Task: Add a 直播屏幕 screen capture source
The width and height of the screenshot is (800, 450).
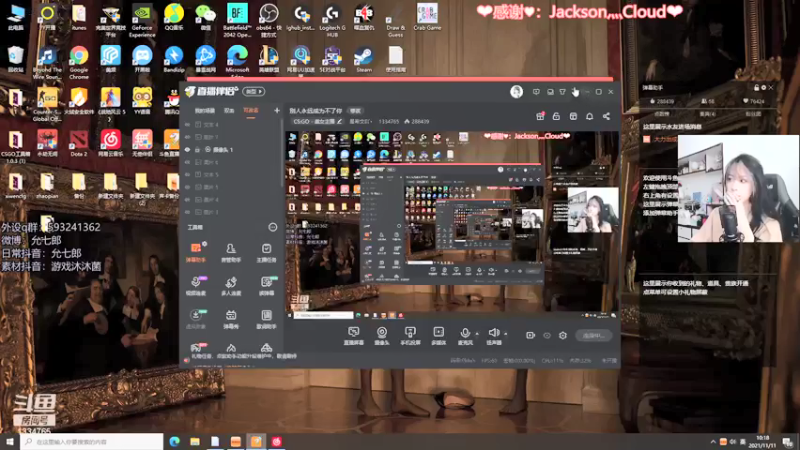Action: [353, 336]
